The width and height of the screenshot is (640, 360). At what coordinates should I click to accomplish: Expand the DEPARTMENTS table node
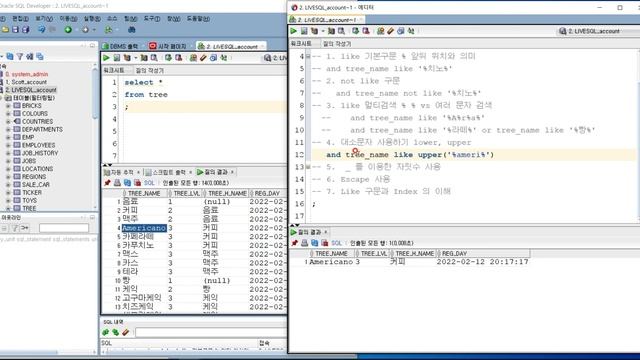[8, 129]
